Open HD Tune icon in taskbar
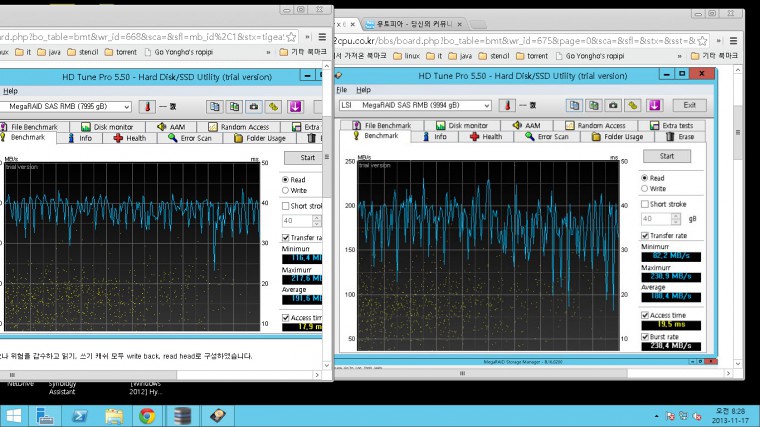 [x=218, y=416]
